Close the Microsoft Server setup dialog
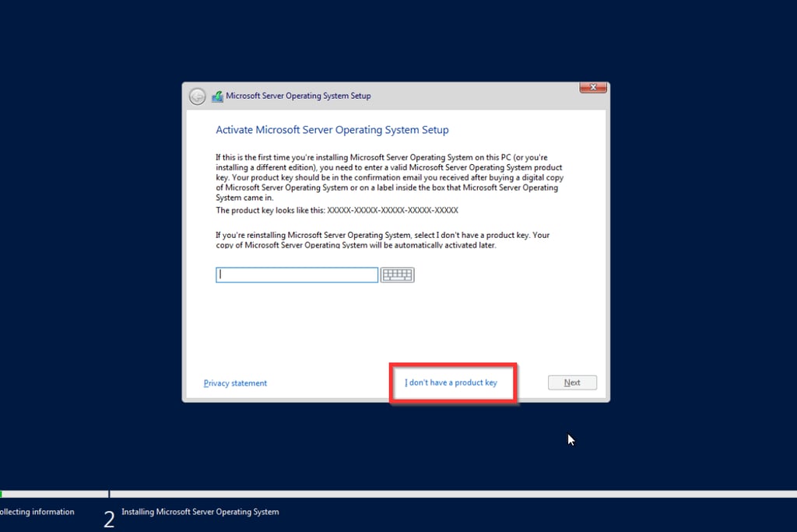The image size is (797, 532). pyautogui.click(x=592, y=87)
